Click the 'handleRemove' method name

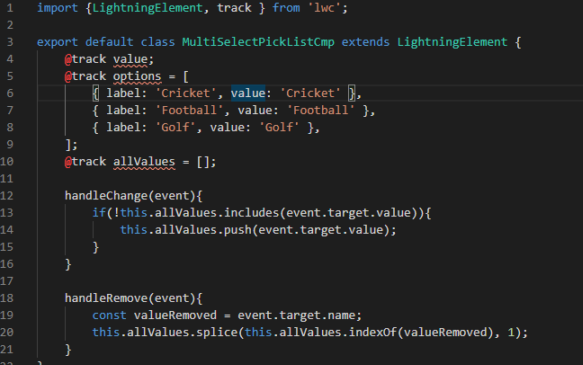click(106, 298)
